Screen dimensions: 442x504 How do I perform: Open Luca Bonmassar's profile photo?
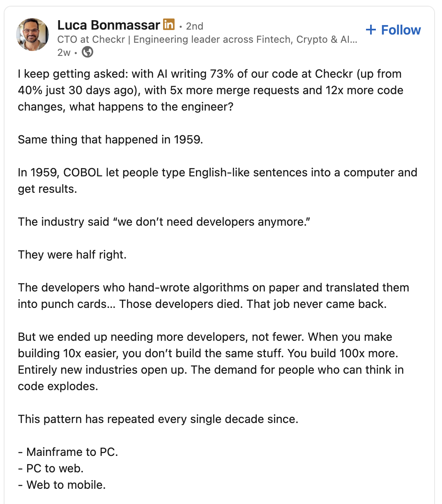coord(32,35)
